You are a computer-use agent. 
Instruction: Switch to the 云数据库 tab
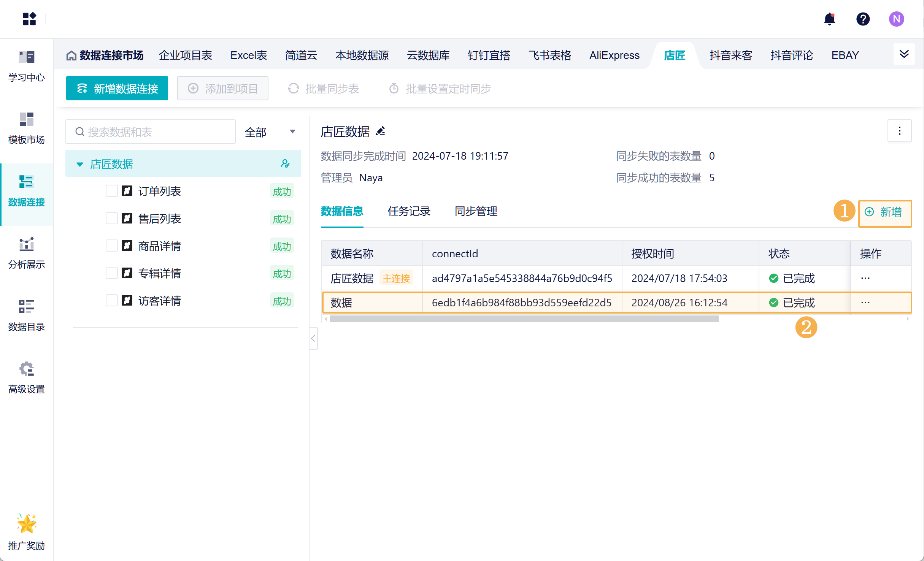click(x=428, y=55)
